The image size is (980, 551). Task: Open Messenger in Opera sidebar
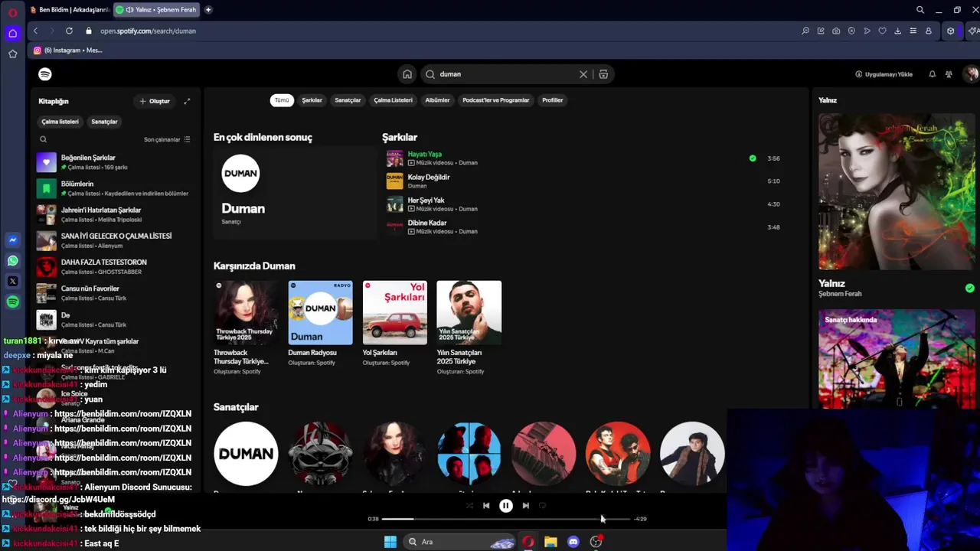coord(12,240)
